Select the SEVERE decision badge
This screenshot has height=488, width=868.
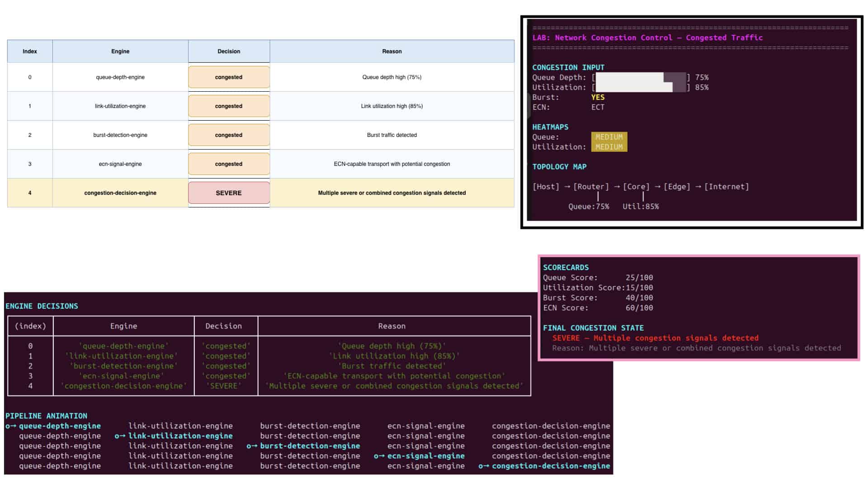229,193
